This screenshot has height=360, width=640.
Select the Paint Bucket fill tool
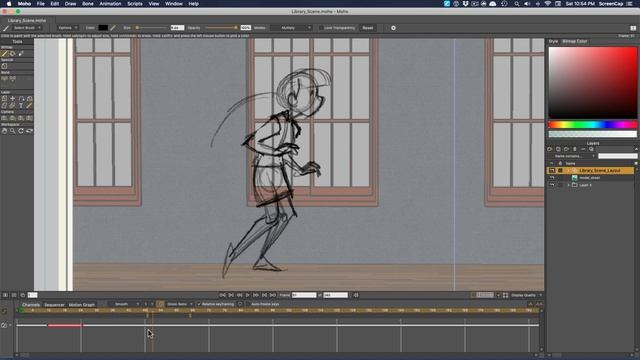click(x=13, y=53)
